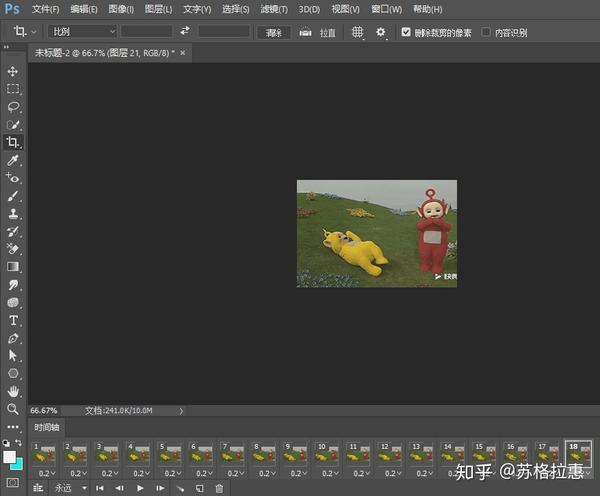Open the File menu
Viewport: 600px width, 496px height.
pos(46,9)
